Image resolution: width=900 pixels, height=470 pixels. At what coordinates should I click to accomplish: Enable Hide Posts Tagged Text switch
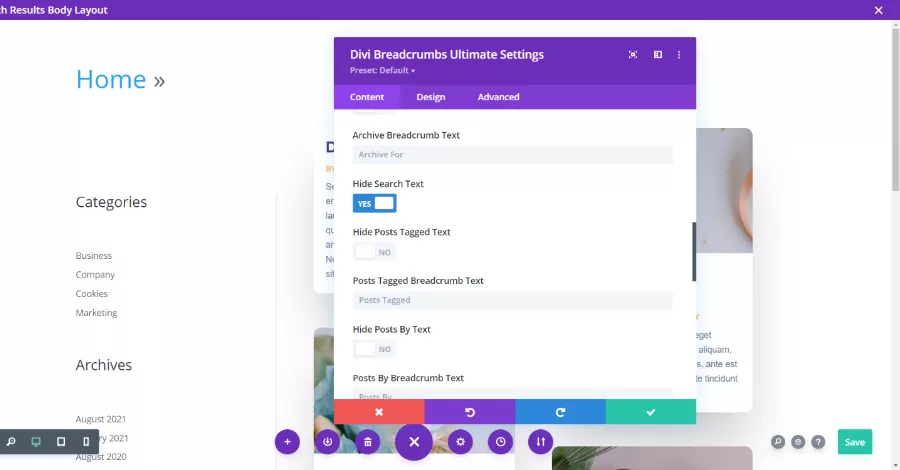(374, 252)
